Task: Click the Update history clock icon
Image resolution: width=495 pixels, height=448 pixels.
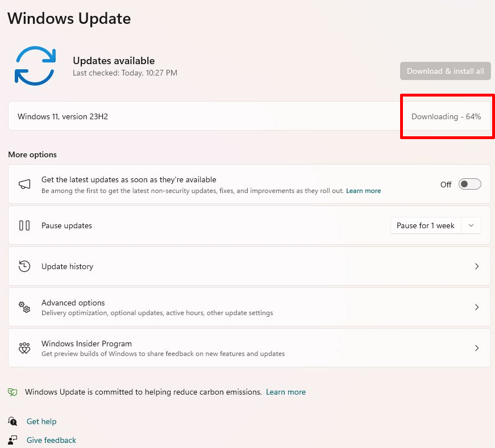Action: click(x=24, y=266)
